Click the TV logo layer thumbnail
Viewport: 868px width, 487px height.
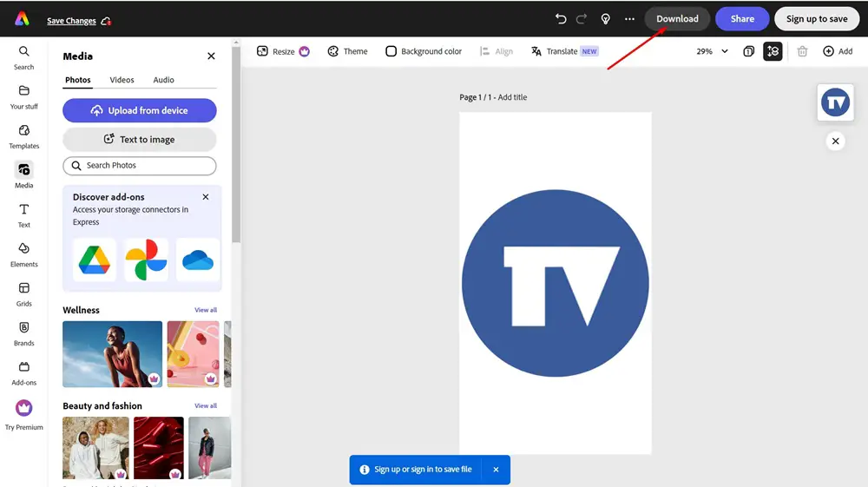pyautogui.click(x=835, y=102)
